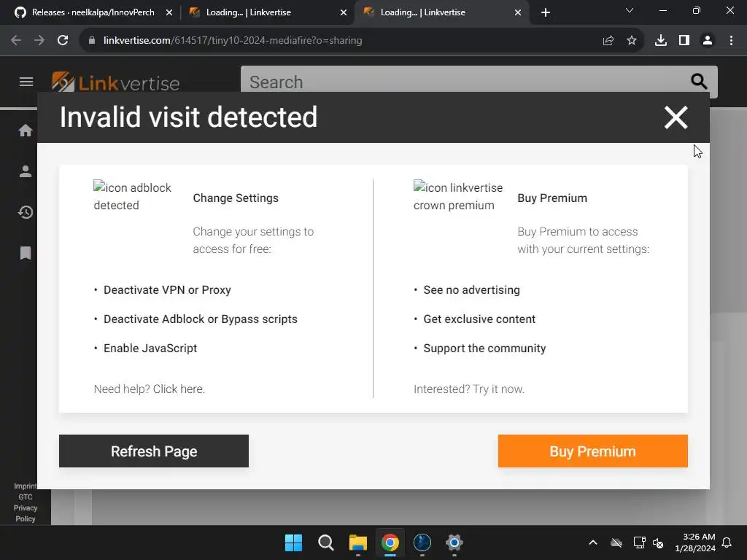This screenshot has height=560, width=747.
Task: Show hidden system tray icons
Action: tap(593, 542)
